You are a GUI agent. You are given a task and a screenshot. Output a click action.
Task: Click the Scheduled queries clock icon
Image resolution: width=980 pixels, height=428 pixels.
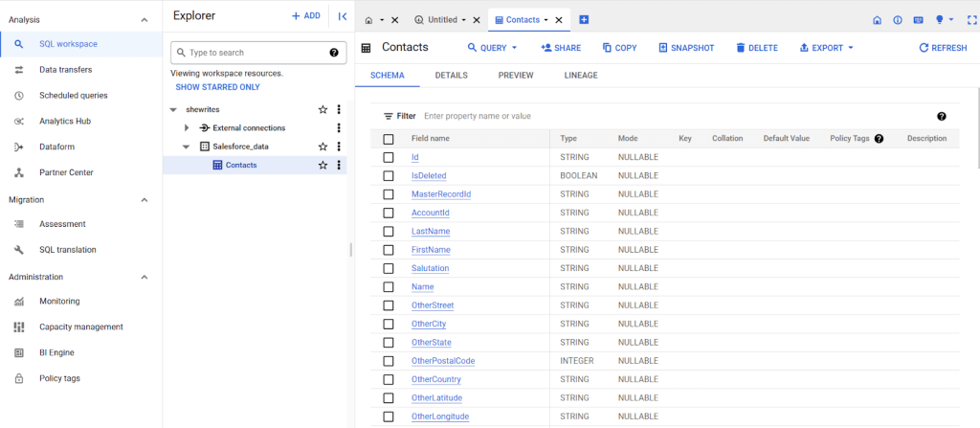[x=19, y=96]
